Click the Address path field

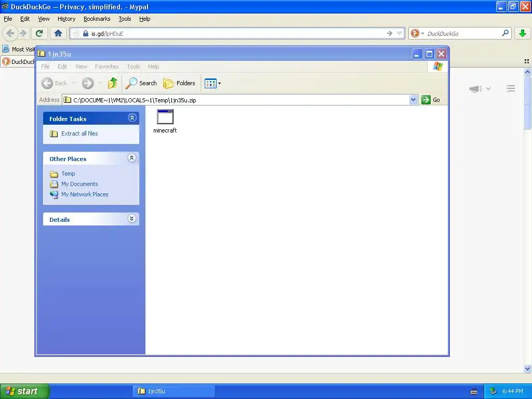tap(236, 100)
